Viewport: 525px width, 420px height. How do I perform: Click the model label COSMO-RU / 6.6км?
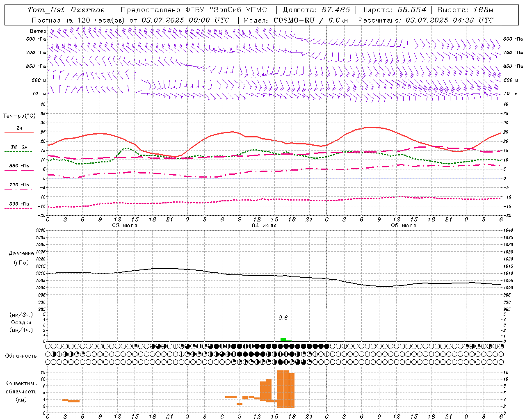pos(310,20)
